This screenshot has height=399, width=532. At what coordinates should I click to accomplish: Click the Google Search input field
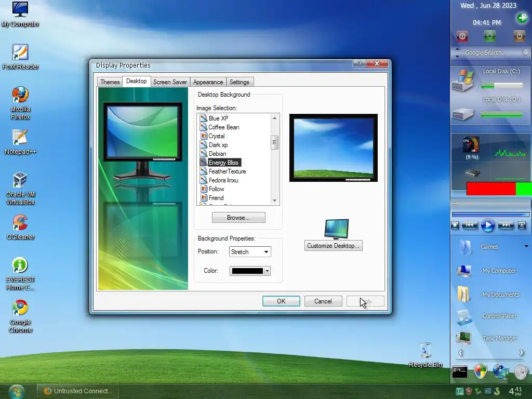[x=489, y=52]
